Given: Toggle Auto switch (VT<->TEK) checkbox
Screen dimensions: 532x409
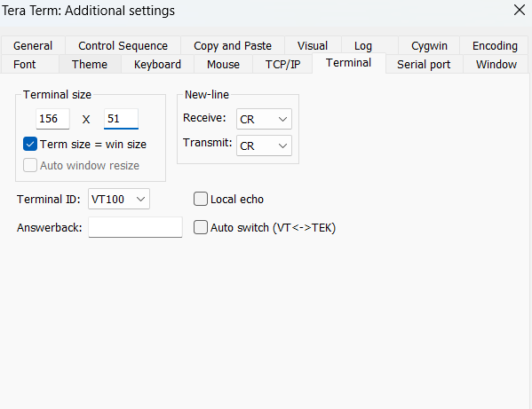Looking at the screenshot, I should [x=201, y=227].
